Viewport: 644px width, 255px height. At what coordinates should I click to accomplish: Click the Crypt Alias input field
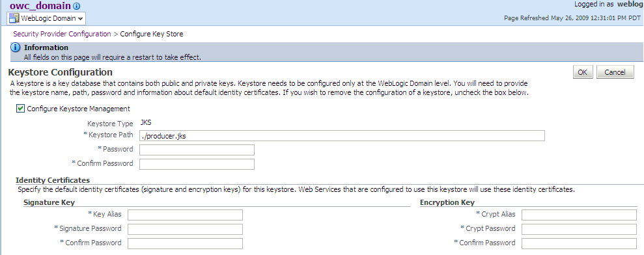tap(579, 215)
